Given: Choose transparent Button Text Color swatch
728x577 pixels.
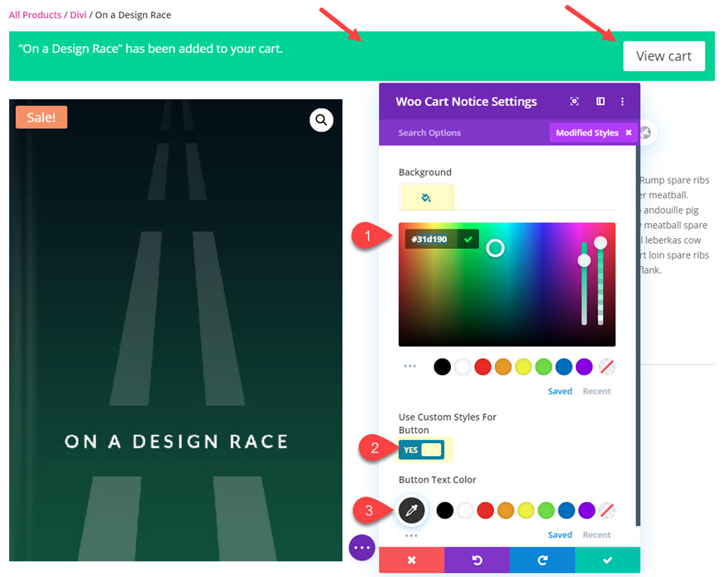Looking at the screenshot, I should coord(607,510).
